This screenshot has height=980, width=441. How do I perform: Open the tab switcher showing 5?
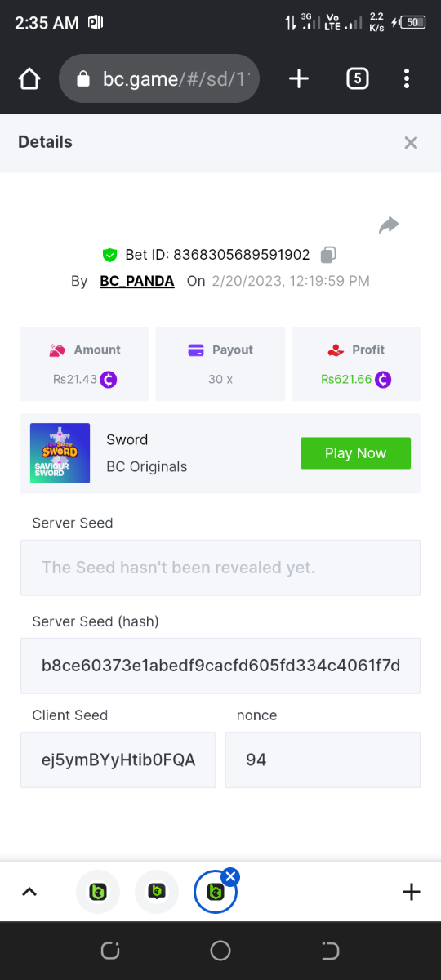coord(357,78)
